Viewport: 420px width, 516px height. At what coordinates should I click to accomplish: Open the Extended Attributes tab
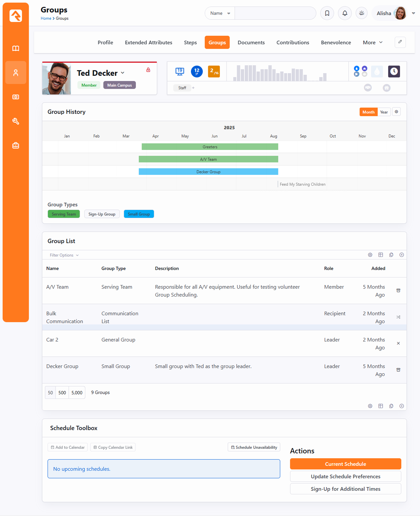tap(148, 43)
